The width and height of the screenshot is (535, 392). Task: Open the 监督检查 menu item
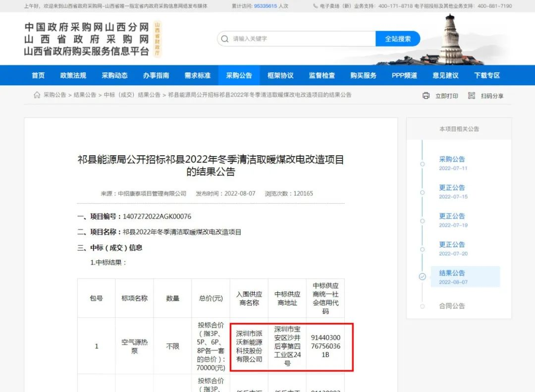[x=322, y=75]
